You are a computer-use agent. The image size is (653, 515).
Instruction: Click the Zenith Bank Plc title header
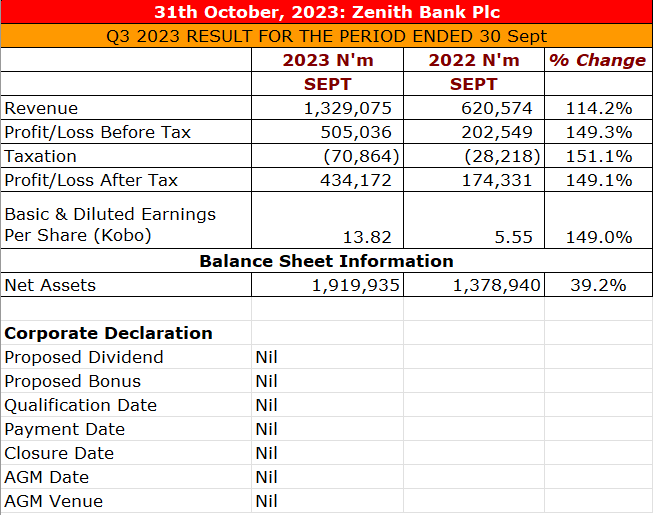click(x=327, y=12)
